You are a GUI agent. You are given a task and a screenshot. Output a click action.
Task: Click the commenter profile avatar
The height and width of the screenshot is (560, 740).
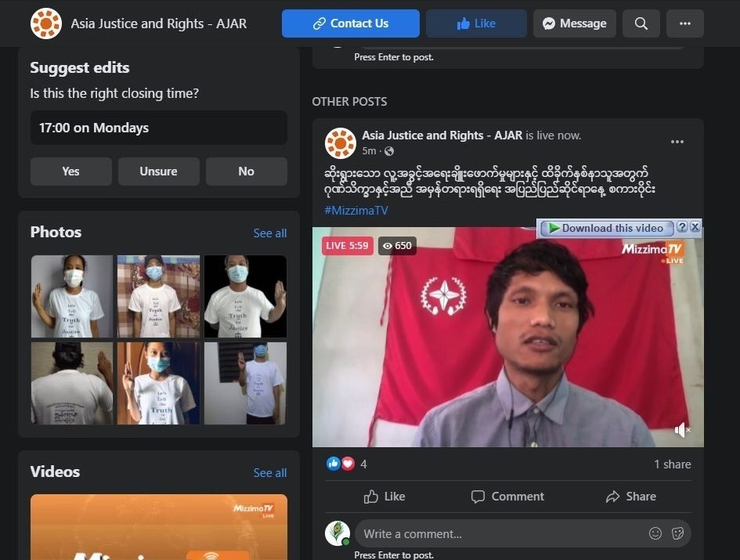click(x=338, y=533)
